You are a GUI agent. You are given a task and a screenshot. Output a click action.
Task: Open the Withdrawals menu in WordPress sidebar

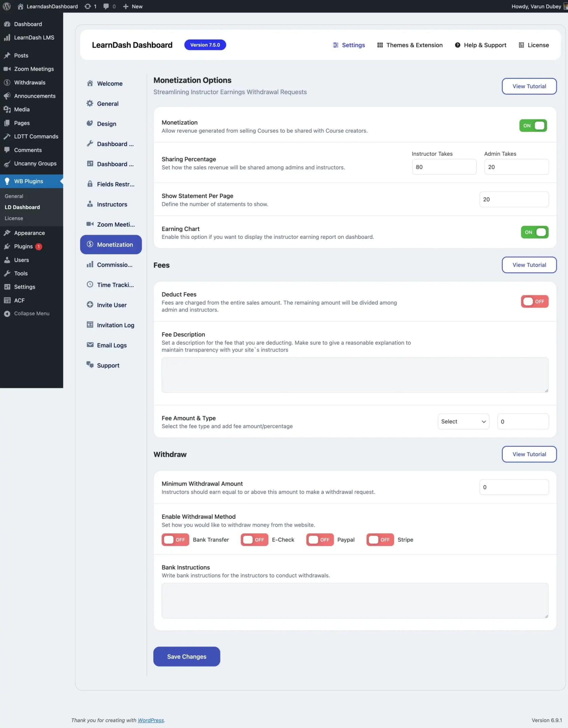pyautogui.click(x=29, y=82)
